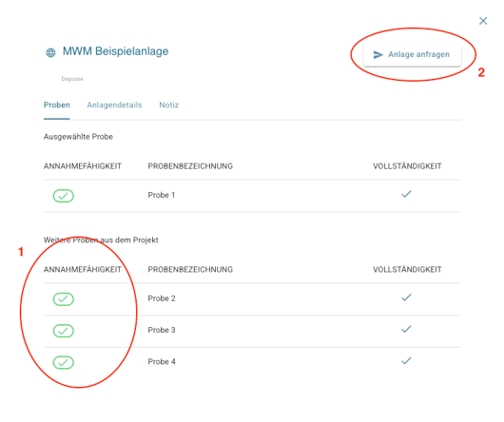Screen dimensions: 504x422
Task: Click the completeness checkmark for Probe 1
Action: pos(406,194)
